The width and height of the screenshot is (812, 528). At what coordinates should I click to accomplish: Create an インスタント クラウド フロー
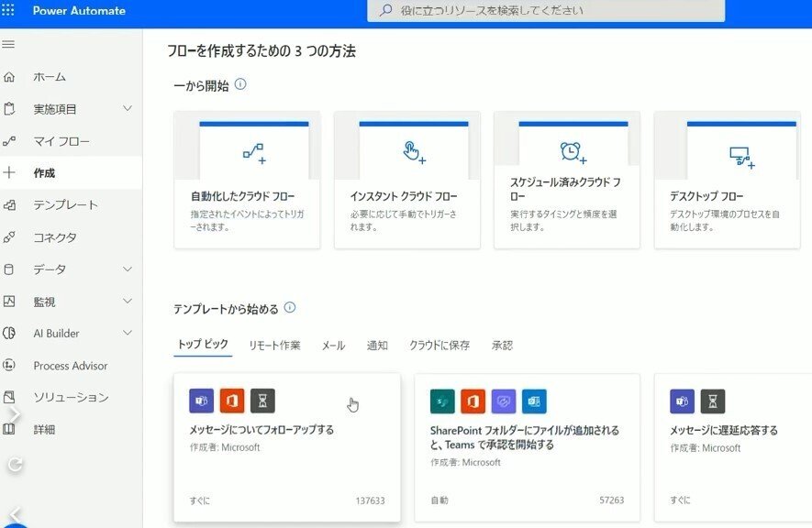tap(407, 180)
